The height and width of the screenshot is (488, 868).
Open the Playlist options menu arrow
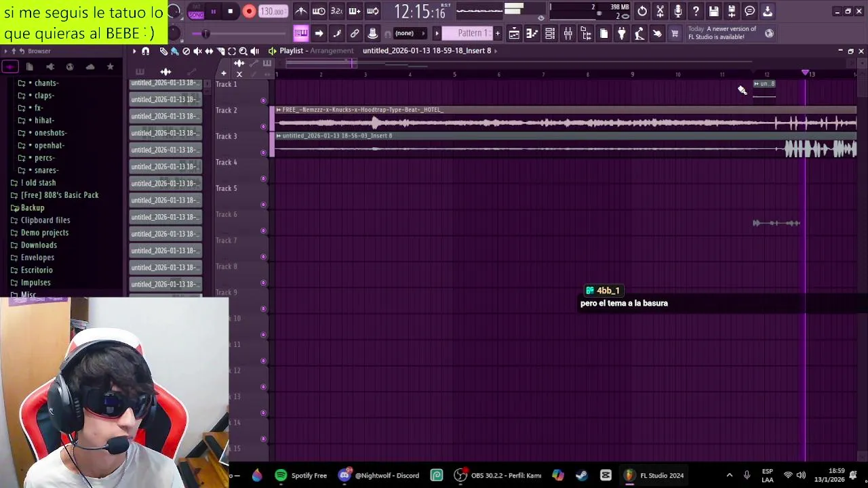click(134, 51)
